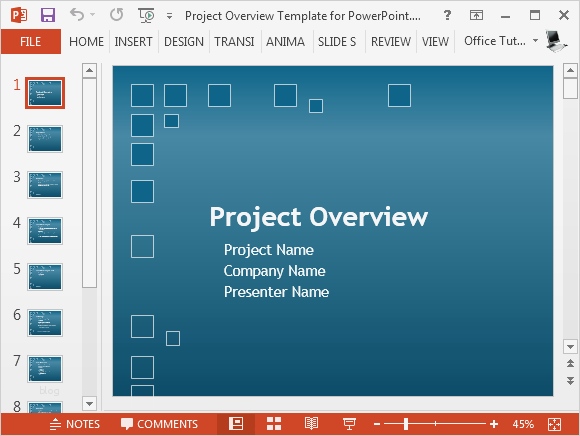Switch to the HOME tab

(86, 41)
